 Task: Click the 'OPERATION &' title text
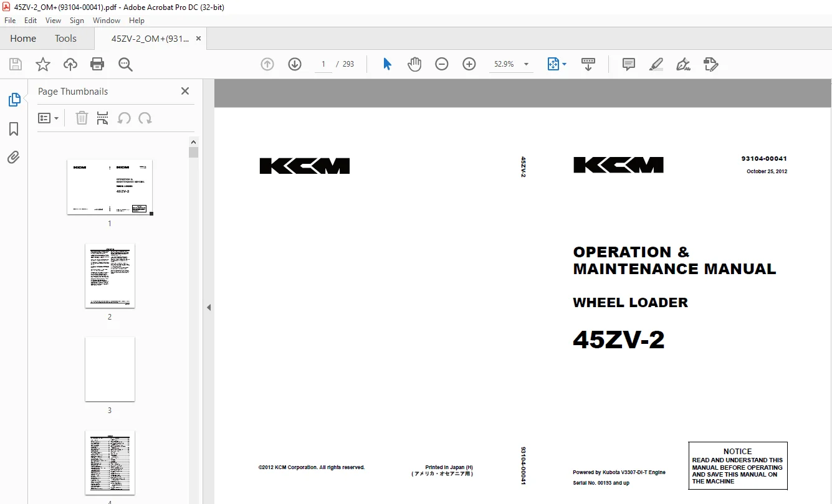(631, 252)
